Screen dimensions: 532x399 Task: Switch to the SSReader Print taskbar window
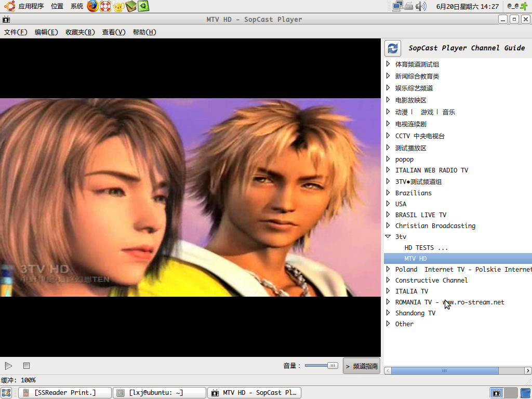point(65,393)
